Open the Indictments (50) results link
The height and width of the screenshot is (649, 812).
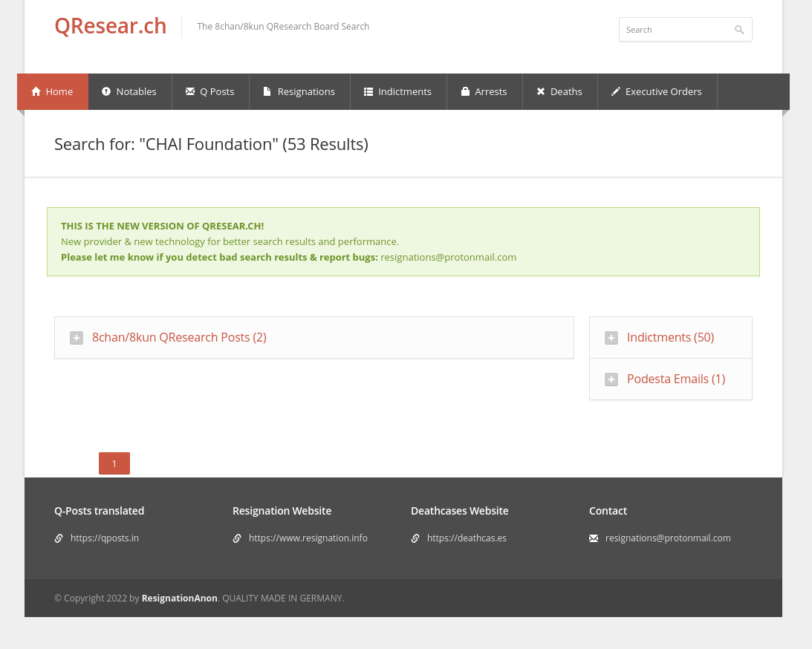pos(671,337)
